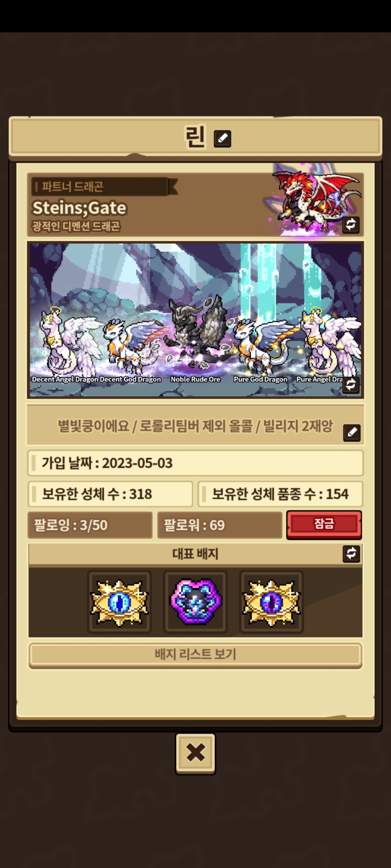Tap the 가입 날짜 join date field
The height and width of the screenshot is (868, 391).
tap(195, 463)
